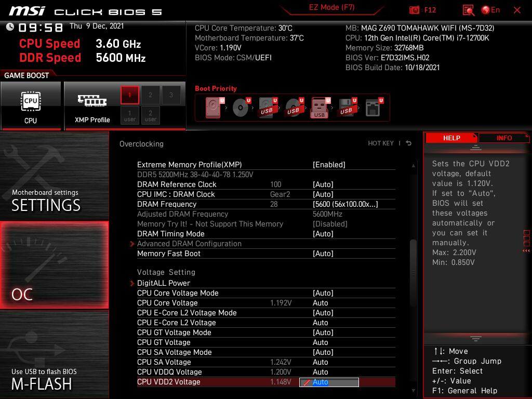This screenshot has width=532, height=399.
Task: Change Extreme Memory Profile(XMP) Enabled value
Action: point(329,165)
